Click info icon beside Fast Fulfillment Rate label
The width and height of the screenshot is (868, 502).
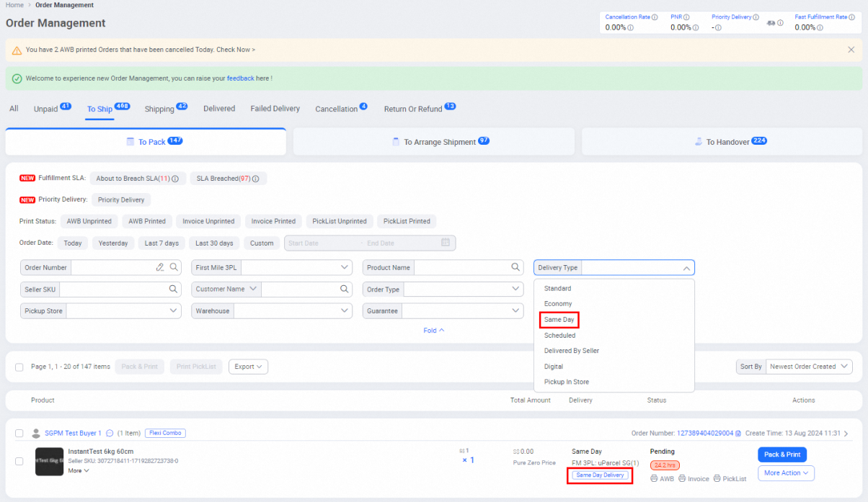[x=851, y=17]
